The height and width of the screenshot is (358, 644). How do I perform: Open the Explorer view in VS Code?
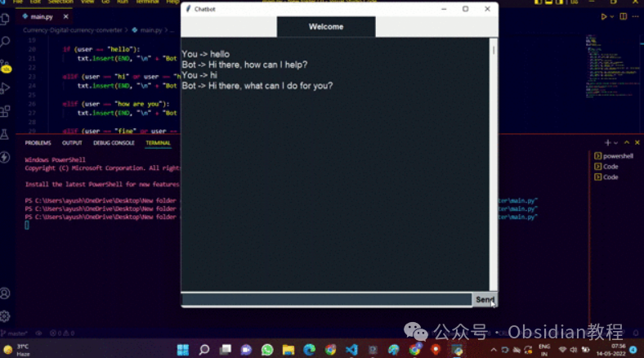tap(5, 19)
